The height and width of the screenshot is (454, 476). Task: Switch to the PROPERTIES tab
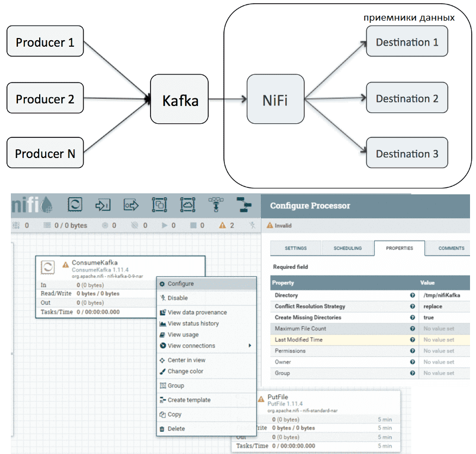[399, 248]
